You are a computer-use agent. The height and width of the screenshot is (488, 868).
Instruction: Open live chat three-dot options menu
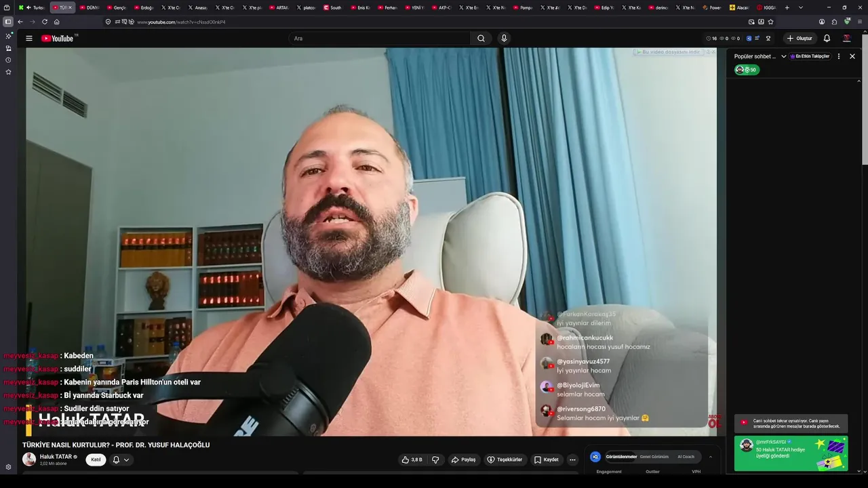pyautogui.click(x=839, y=56)
